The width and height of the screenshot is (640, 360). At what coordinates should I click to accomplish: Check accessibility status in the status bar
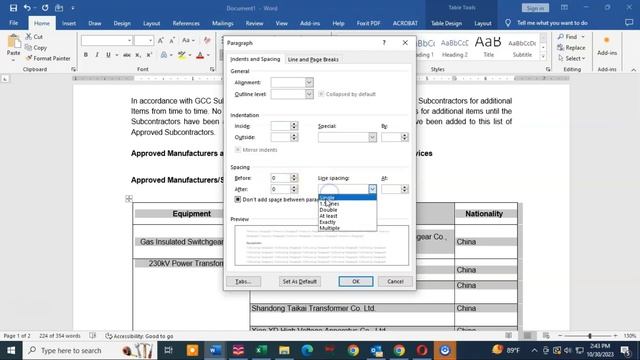139,336
